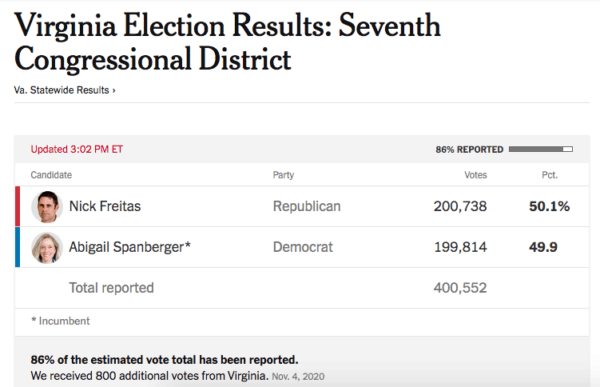This screenshot has height=387, width=600.
Task: Click Nick Freitas's portrait photo
Action: pos(47,207)
